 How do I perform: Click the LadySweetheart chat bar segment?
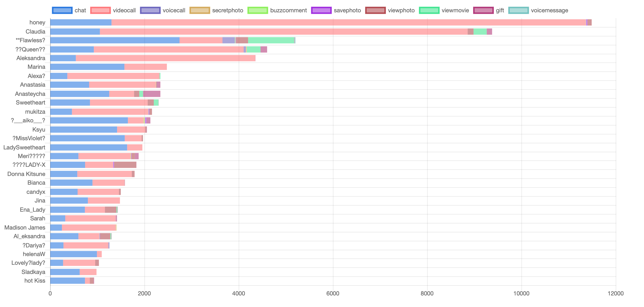point(89,147)
